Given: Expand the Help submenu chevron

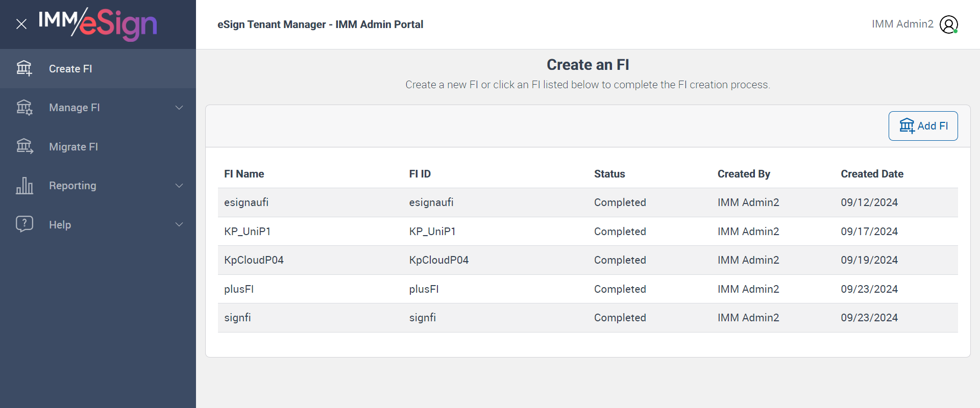Looking at the screenshot, I should (179, 224).
